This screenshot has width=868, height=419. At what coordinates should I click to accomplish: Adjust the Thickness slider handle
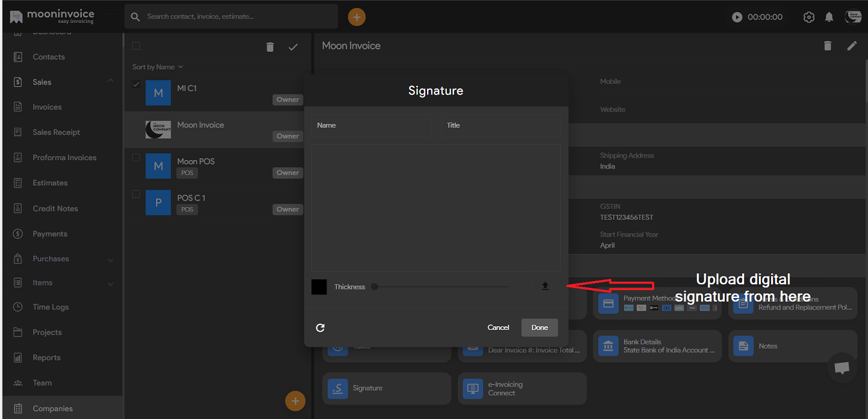click(x=375, y=287)
